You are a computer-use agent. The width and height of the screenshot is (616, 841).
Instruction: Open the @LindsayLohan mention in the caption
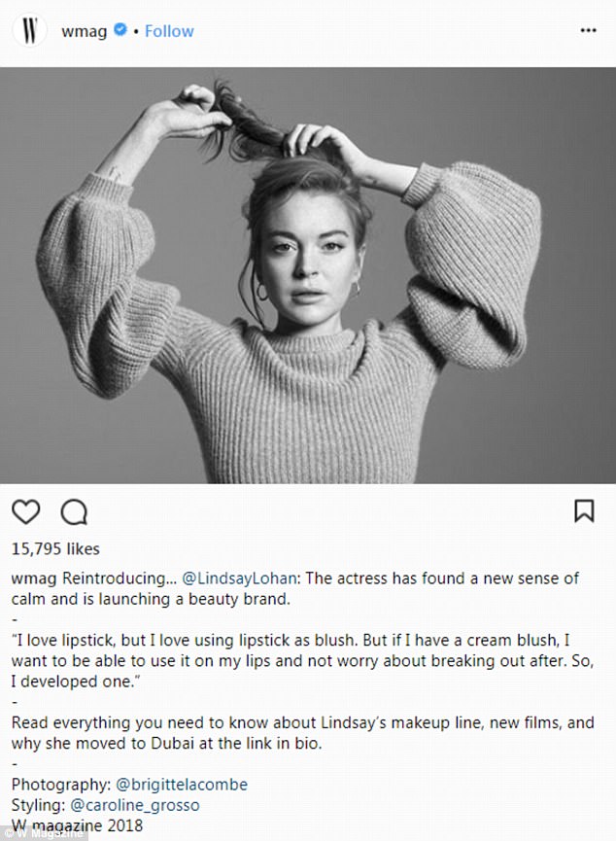click(x=239, y=578)
